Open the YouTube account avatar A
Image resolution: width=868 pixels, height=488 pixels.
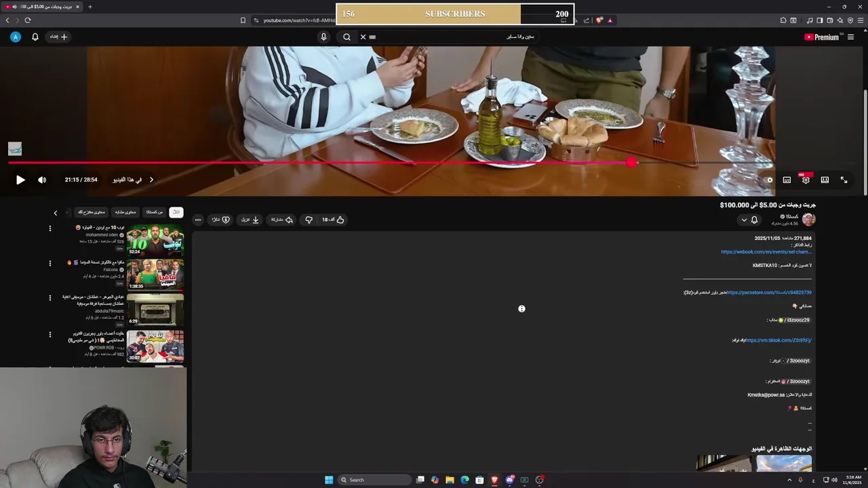[x=16, y=37]
